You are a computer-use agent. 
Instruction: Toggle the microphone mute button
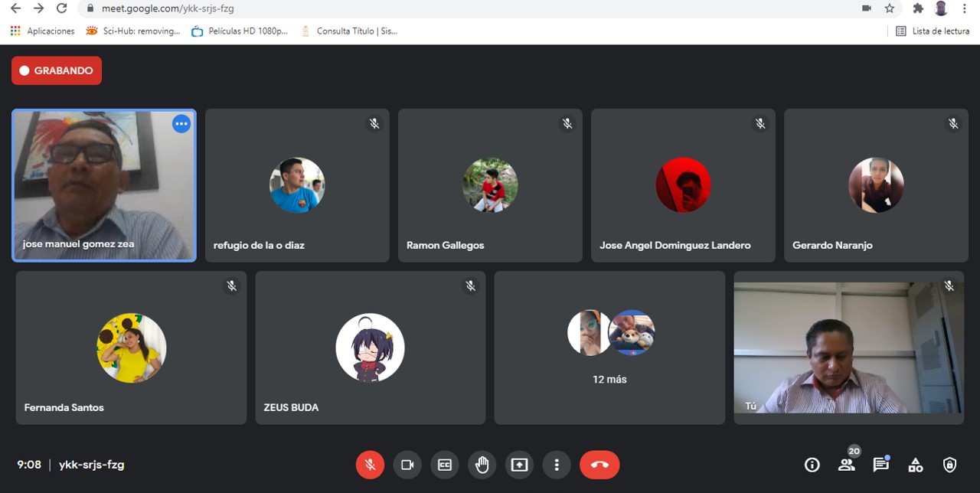tap(370, 465)
